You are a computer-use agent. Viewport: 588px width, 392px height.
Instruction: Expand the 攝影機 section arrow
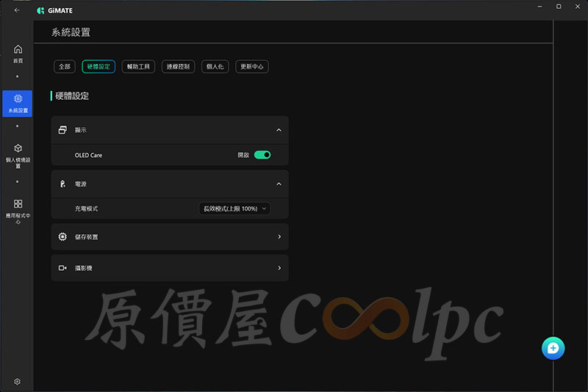tap(279, 268)
